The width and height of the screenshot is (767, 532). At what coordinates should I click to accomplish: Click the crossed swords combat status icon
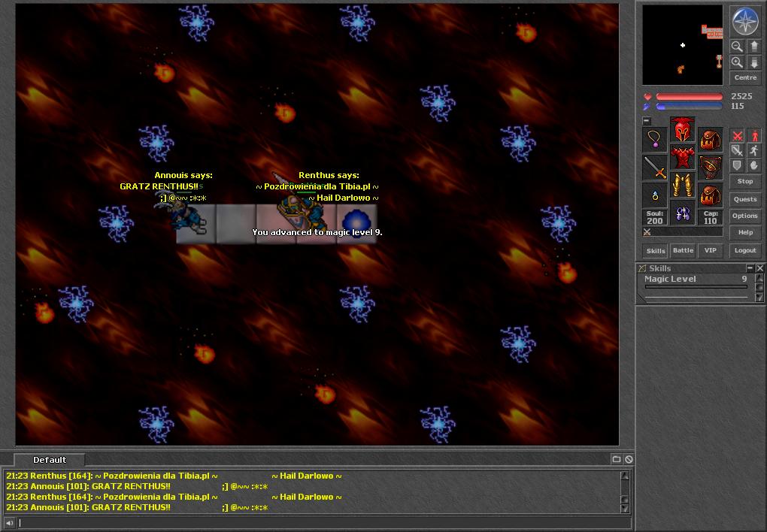coord(647,231)
